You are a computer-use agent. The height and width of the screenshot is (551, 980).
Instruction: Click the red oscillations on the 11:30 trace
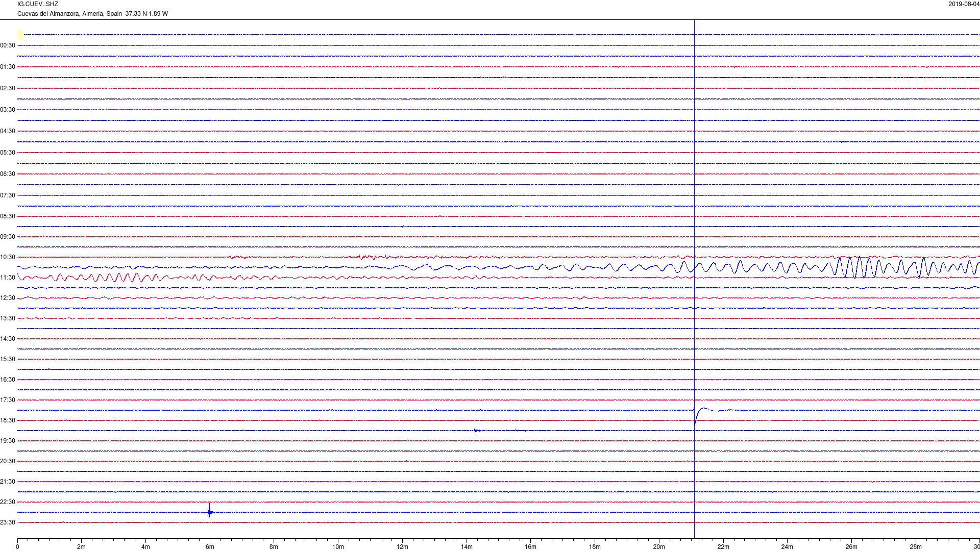(x=117, y=278)
